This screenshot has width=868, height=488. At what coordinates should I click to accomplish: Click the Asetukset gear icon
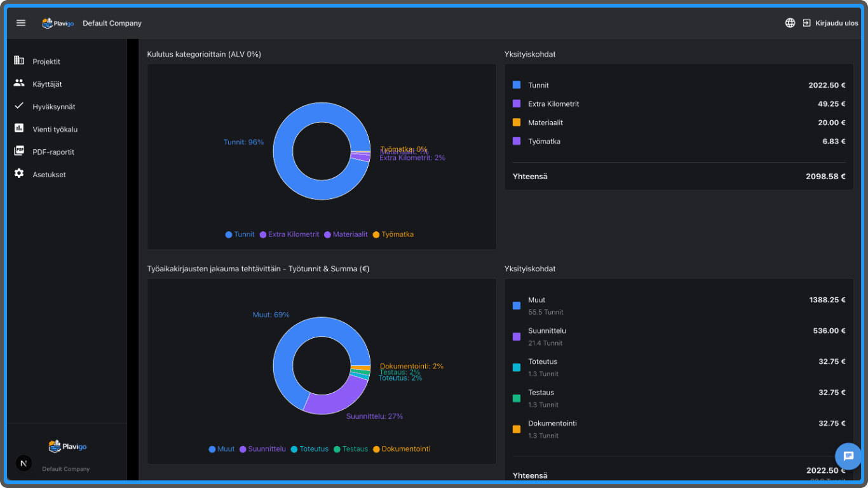click(x=19, y=173)
